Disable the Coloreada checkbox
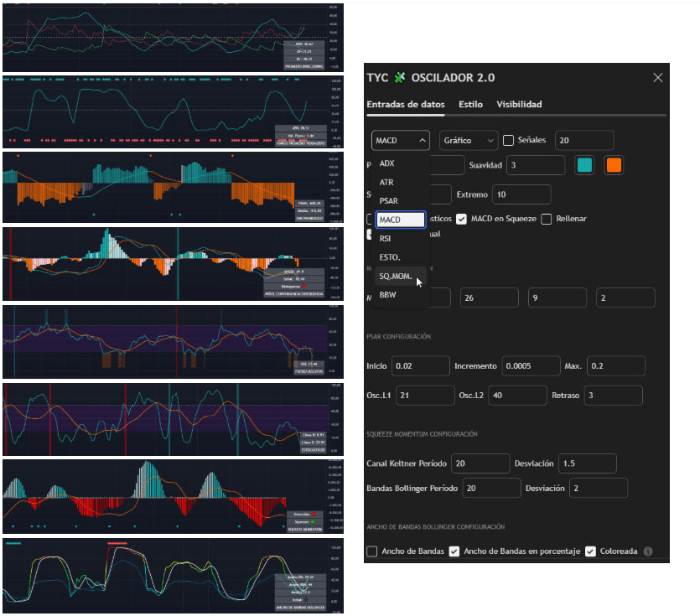Viewport: 700px width, 616px height. click(x=591, y=551)
